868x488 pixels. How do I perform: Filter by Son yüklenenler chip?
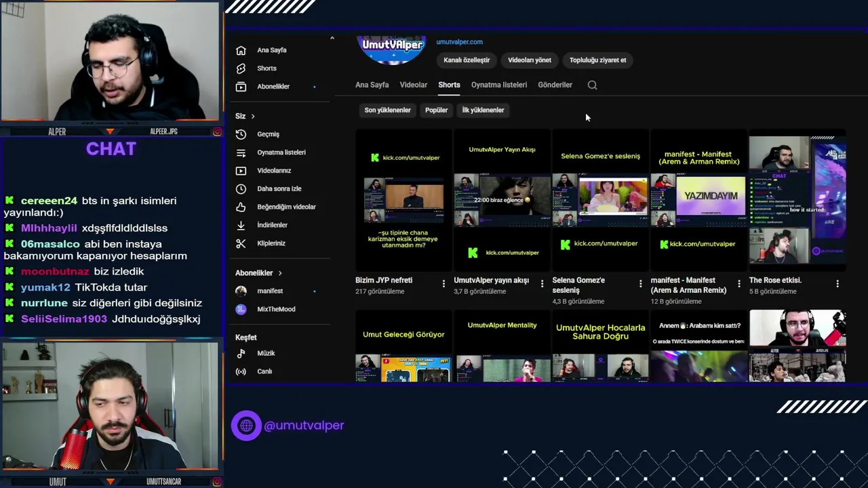(x=387, y=110)
